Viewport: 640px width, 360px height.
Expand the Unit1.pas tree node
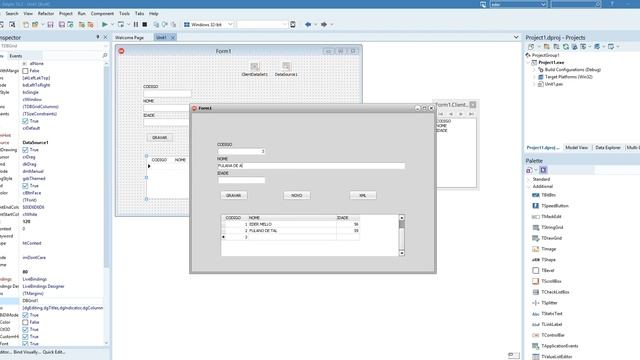[534, 84]
